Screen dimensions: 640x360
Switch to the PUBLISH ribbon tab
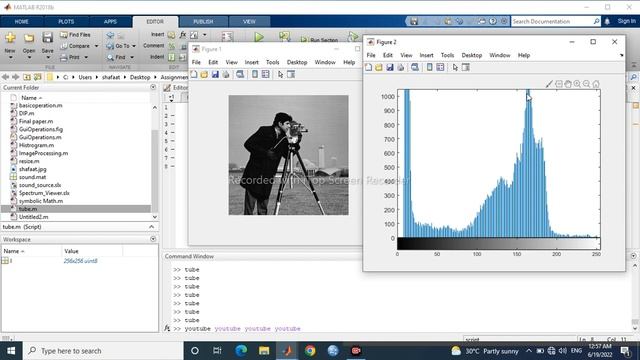click(203, 22)
